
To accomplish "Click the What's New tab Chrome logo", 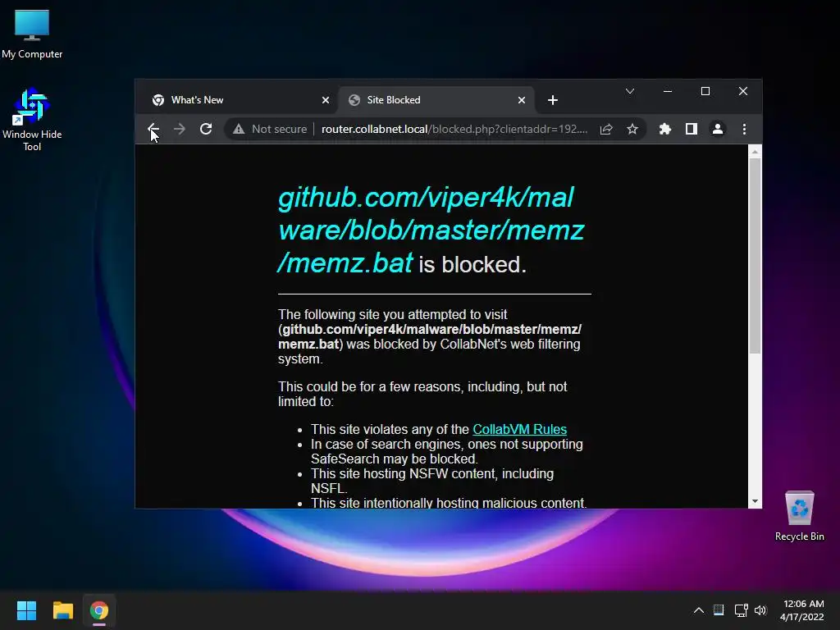I will tap(158, 100).
